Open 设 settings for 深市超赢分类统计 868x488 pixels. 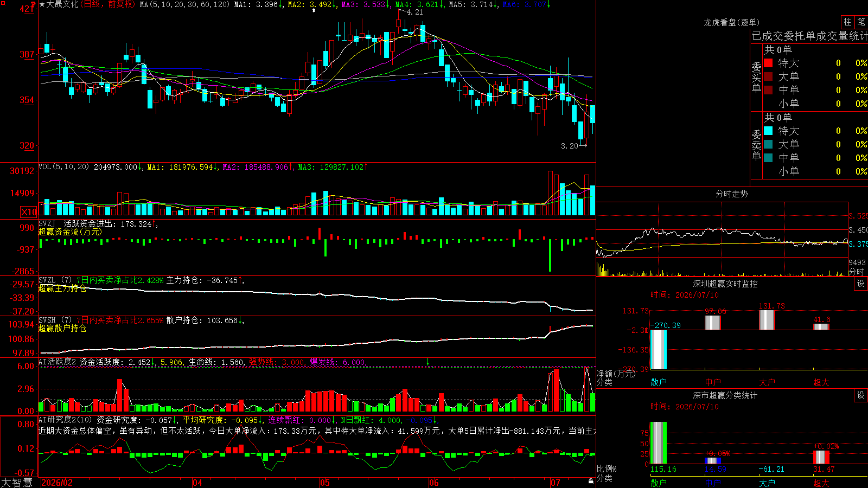click(861, 395)
